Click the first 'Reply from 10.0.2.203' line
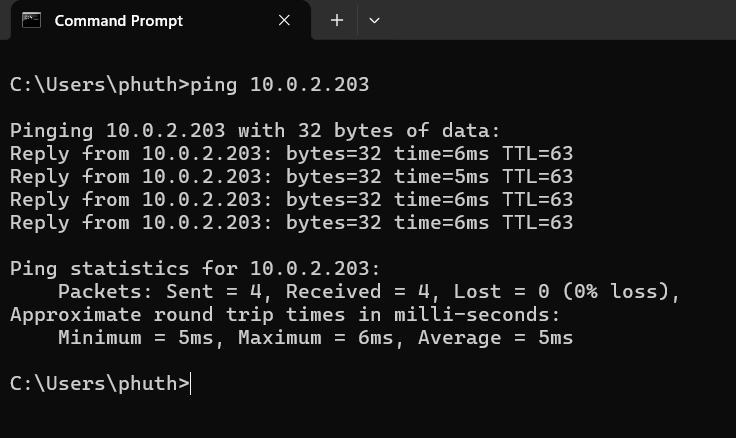 (291, 154)
